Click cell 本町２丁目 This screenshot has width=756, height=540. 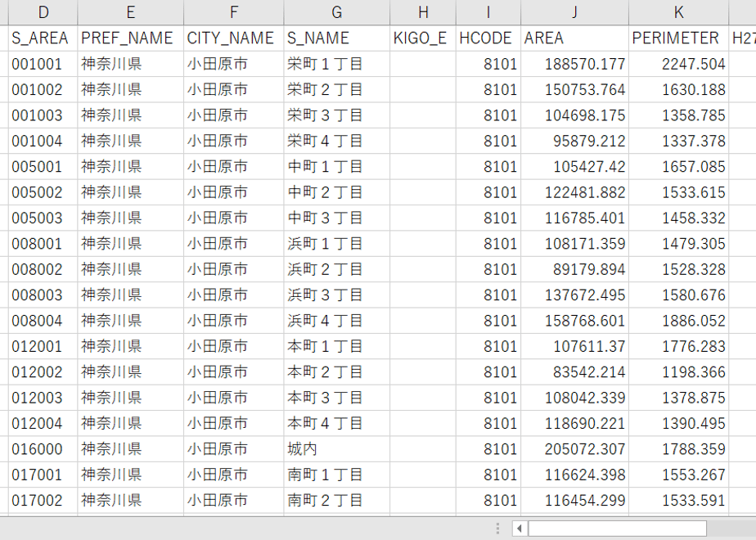coord(336,371)
